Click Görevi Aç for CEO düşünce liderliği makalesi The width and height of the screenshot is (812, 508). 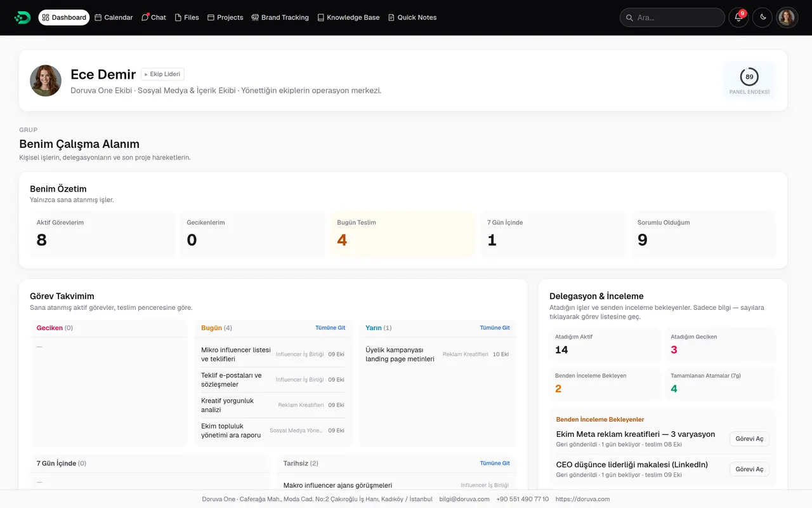click(x=749, y=469)
